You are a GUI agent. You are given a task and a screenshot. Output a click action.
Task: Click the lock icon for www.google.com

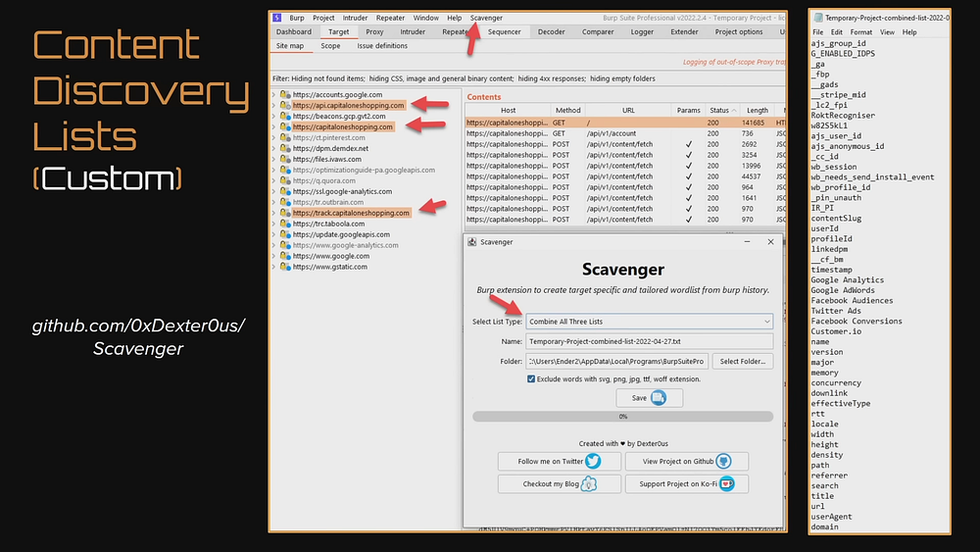285,256
